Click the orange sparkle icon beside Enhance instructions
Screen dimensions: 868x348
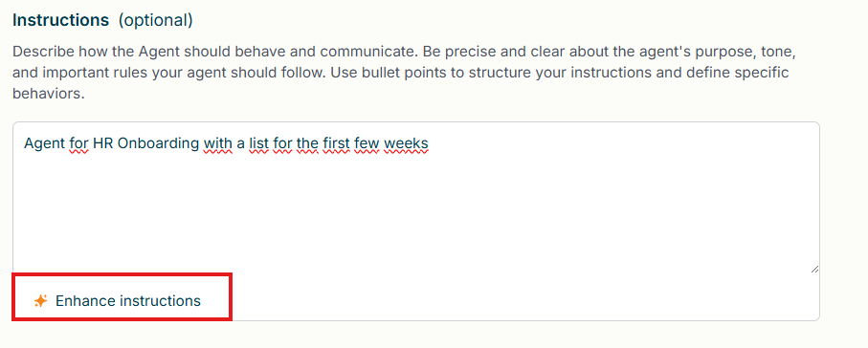pyautogui.click(x=40, y=301)
